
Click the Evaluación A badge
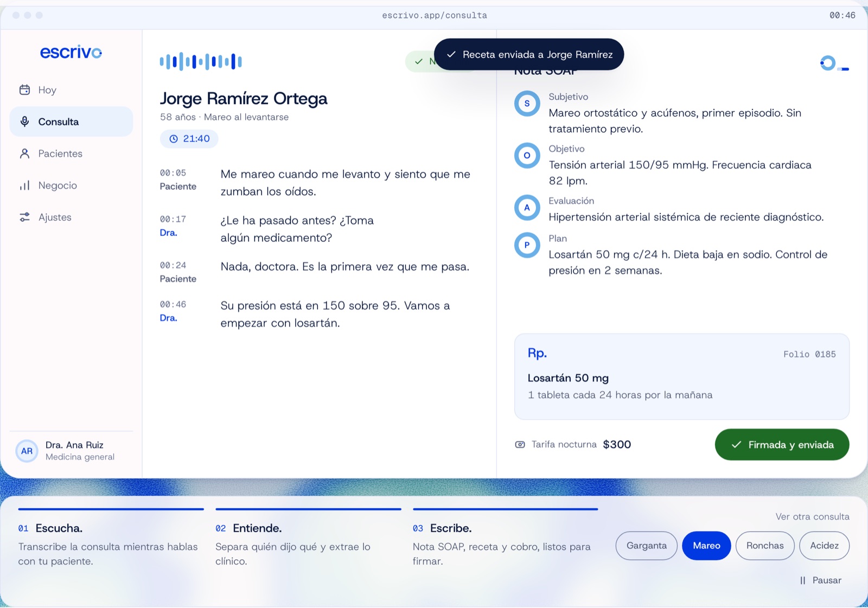[527, 208]
